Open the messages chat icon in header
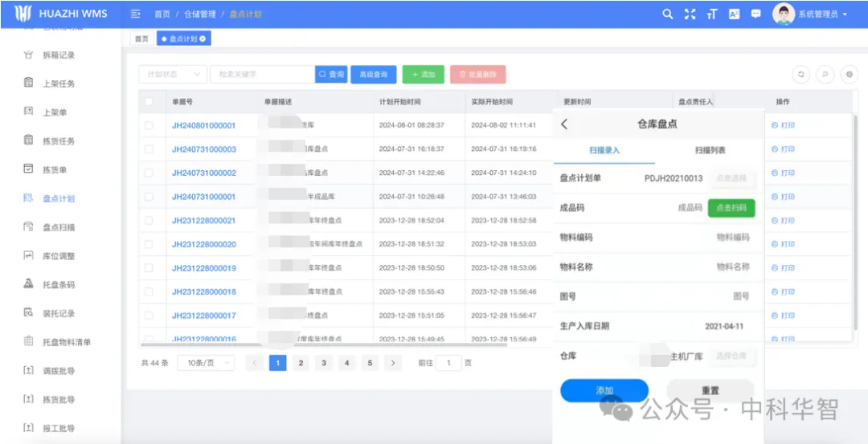 pyautogui.click(x=755, y=14)
